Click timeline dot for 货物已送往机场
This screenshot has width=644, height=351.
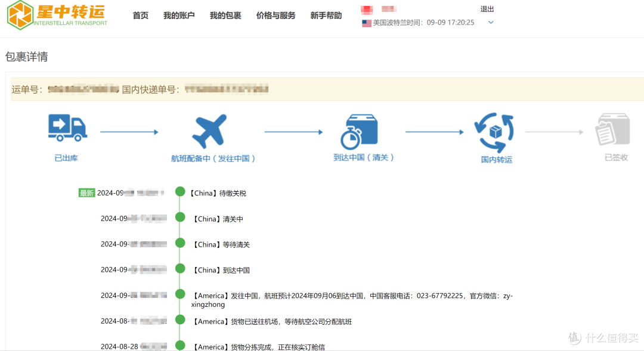[x=180, y=319]
